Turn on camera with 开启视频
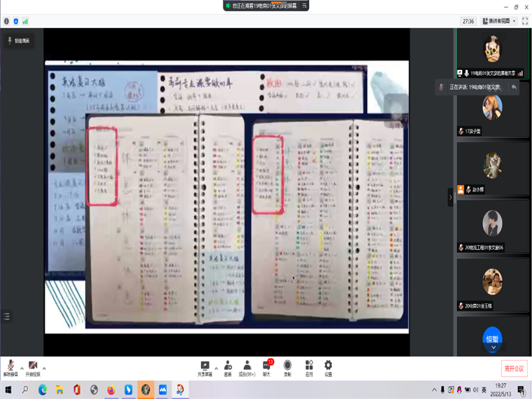The height and width of the screenshot is (399, 532). pyautogui.click(x=33, y=366)
